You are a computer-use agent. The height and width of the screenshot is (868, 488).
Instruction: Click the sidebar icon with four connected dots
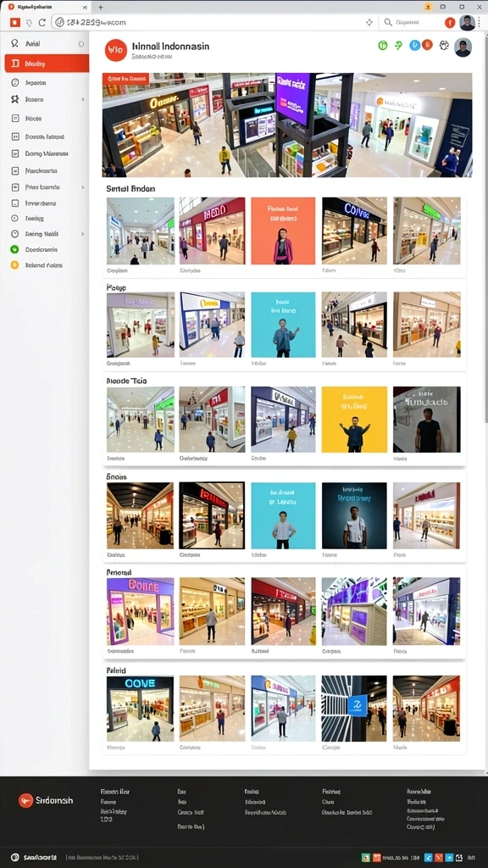15,100
